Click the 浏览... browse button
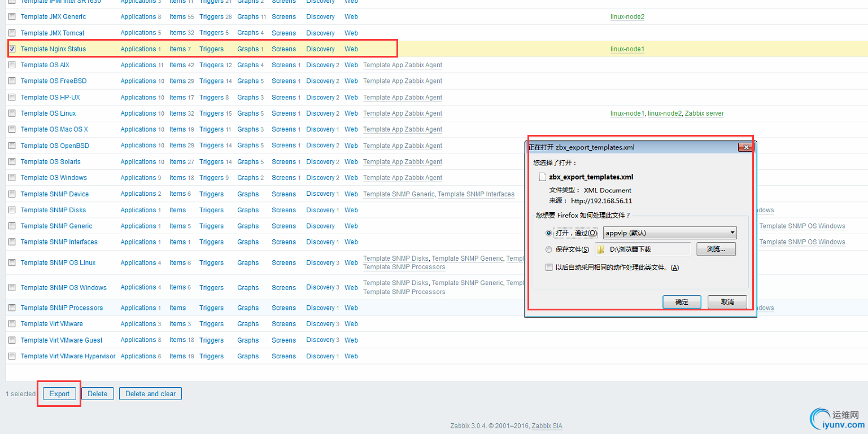 point(716,249)
